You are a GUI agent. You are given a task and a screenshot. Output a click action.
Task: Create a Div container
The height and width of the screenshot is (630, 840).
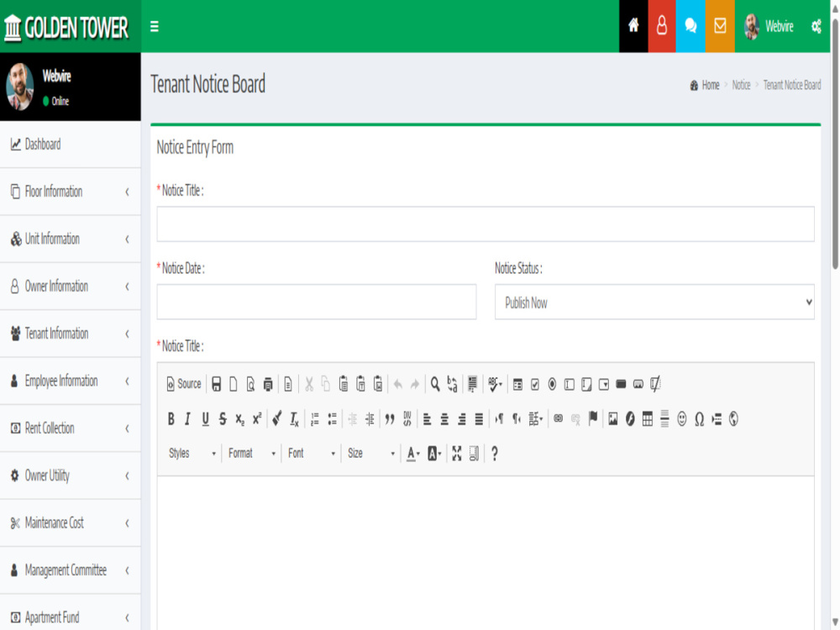coord(407,419)
